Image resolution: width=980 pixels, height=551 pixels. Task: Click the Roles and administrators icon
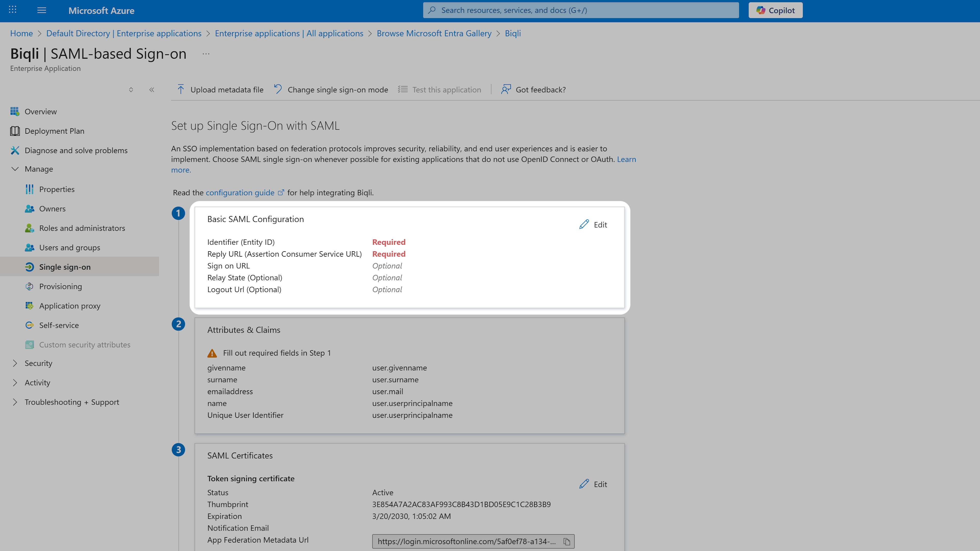click(x=29, y=228)
